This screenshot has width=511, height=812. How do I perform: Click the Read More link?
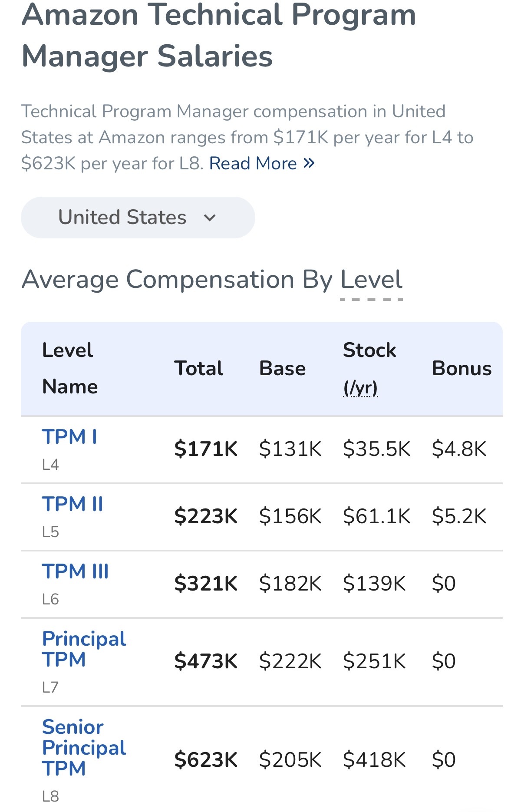click(253, 164)
